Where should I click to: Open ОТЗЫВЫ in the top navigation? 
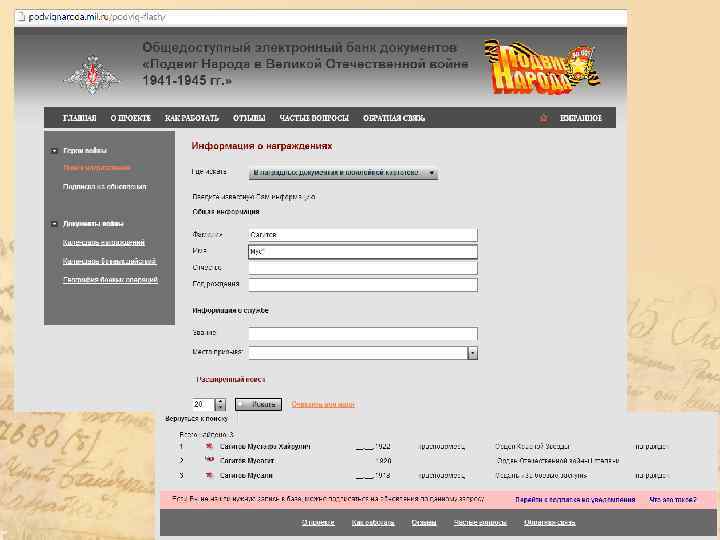(x=249, y=118)
